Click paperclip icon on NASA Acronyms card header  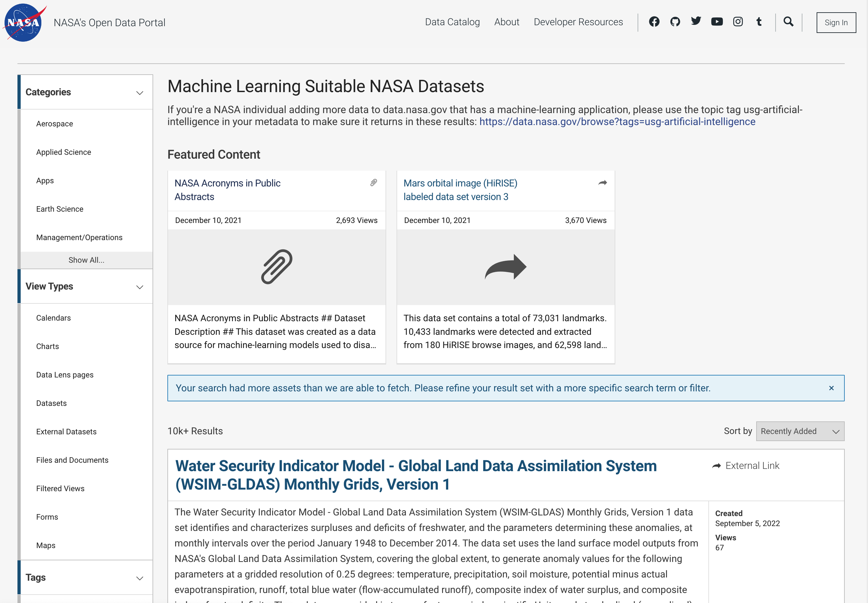pyautogui.click(x=374, y=183)
